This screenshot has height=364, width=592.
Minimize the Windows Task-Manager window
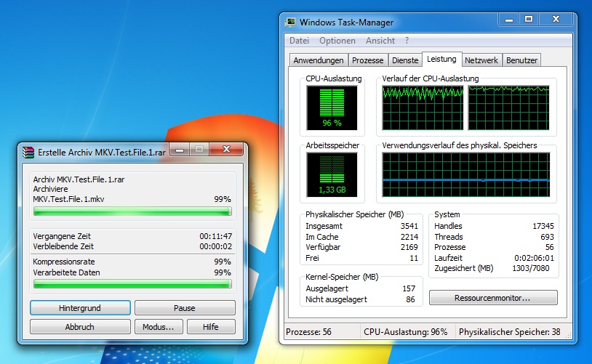tap(509, 20)
